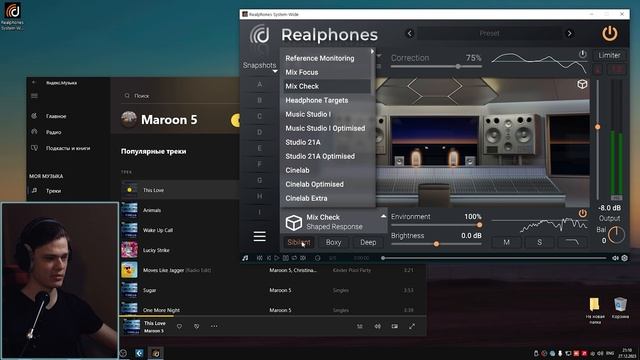Toggle the Sibilant response mode

(299, 242)
